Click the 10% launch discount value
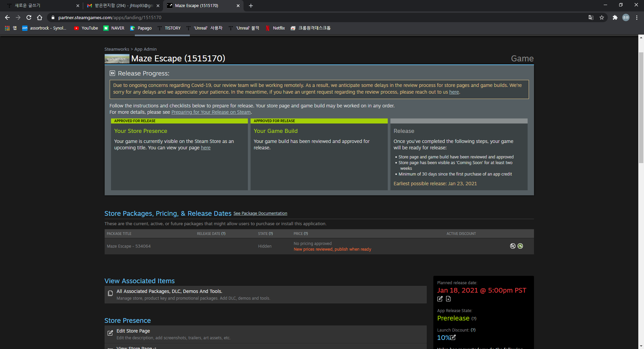The width and height of the screenshot is (644, 349). click(443, 338)
